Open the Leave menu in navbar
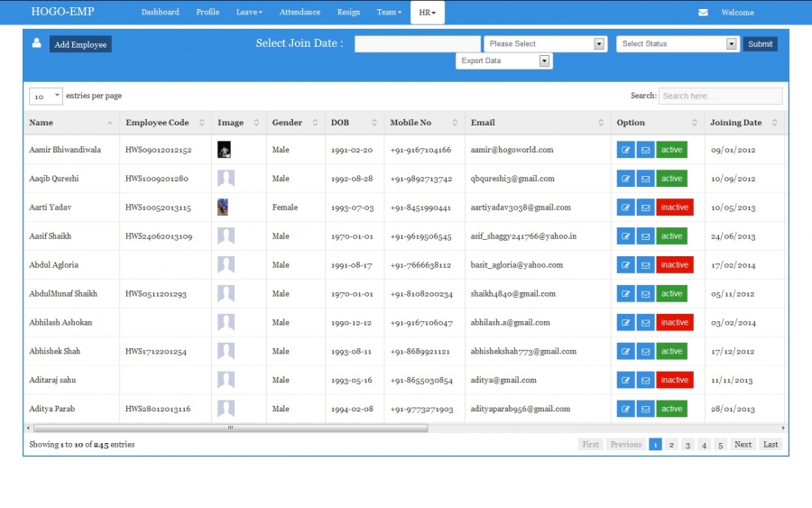The width and height of the screenshot is (812, 508). click(249, 13)
